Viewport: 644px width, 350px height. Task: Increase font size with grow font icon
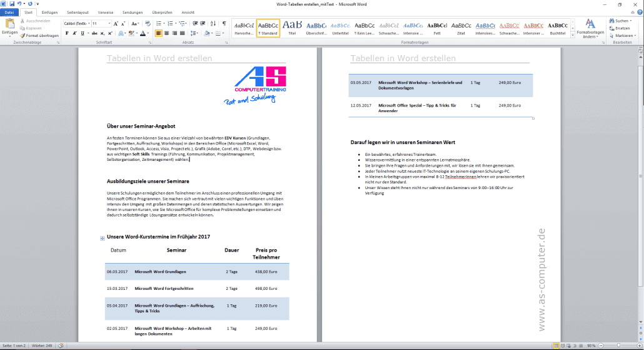[x=116, y=23]
